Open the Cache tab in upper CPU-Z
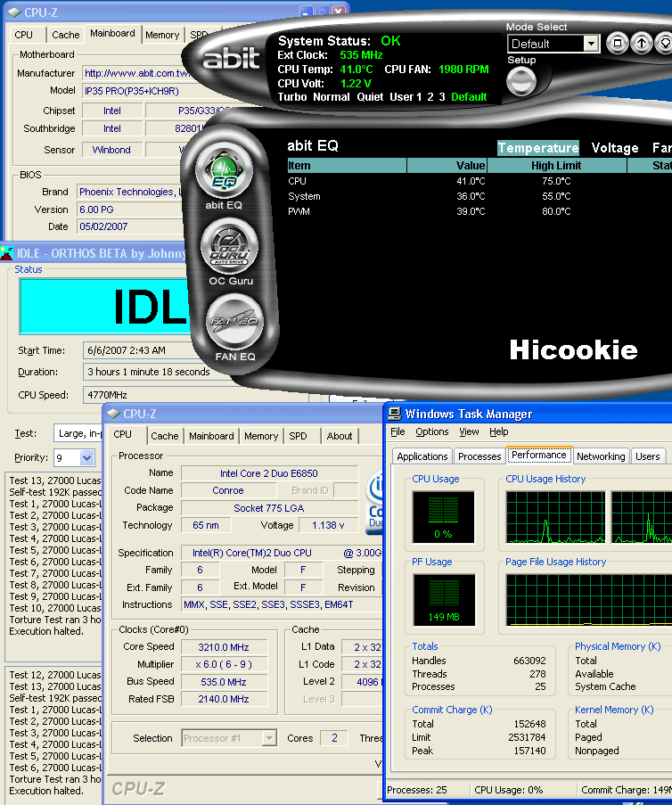 pos(66,35)
